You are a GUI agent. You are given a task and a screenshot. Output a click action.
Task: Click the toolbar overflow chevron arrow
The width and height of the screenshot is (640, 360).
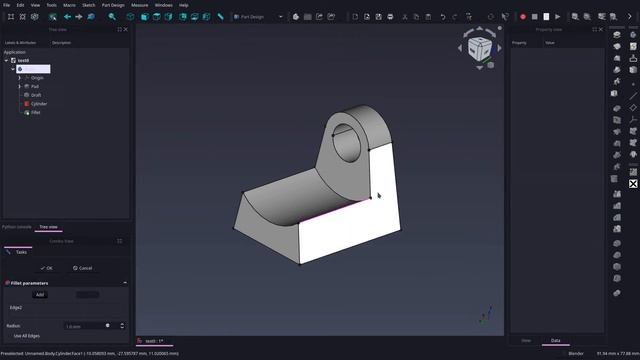[x=629, y=17]
